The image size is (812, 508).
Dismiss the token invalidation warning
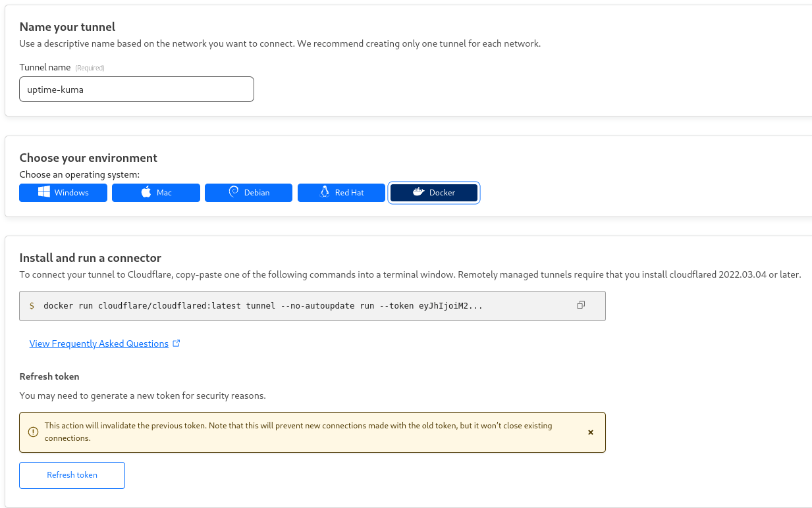pyautogui.click(x=591, y=432)
